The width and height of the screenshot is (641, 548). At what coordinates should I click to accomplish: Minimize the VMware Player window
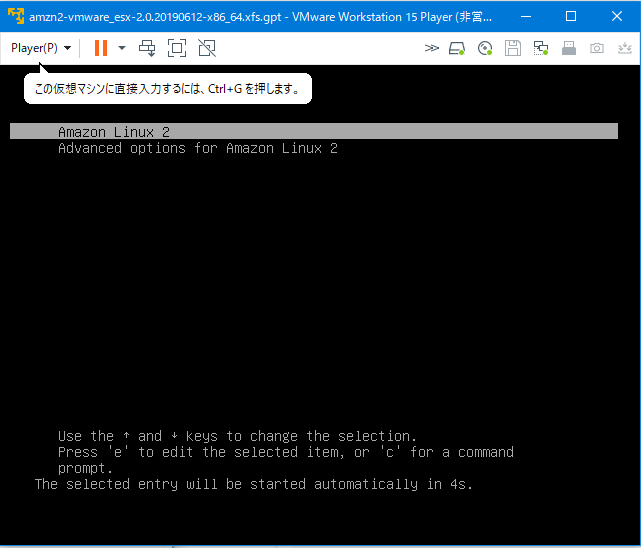click(526, 16)
